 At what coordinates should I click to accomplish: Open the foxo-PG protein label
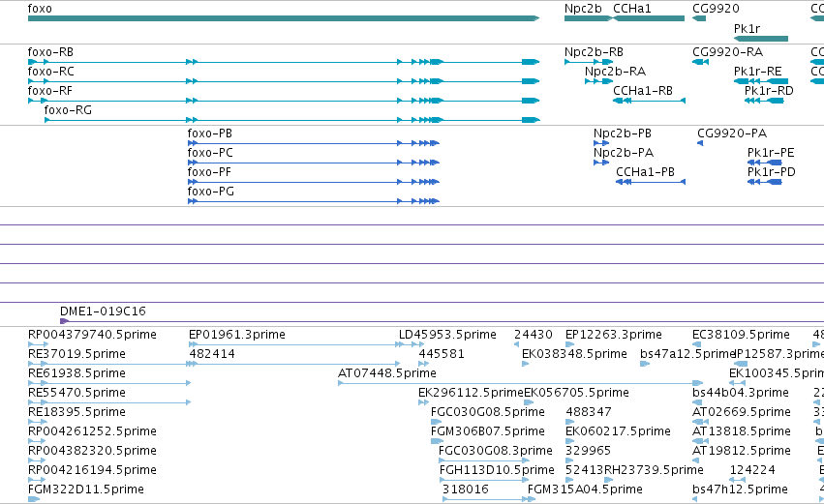tap(211, 192)
